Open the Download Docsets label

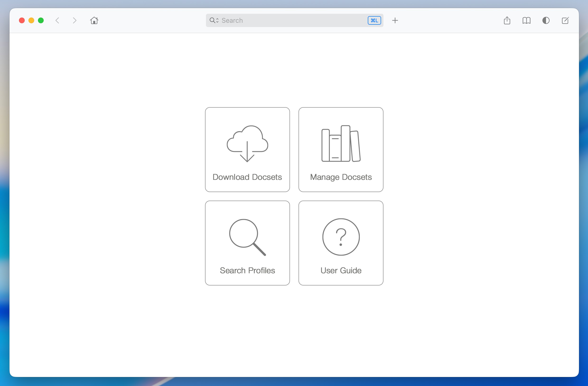pyautogui.click(x=247, y=177)
